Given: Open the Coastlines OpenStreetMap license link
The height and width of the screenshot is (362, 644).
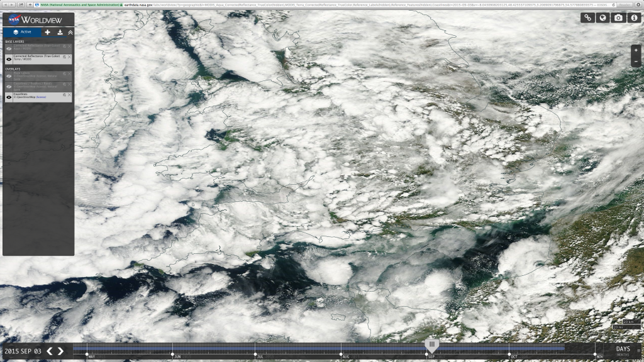Looking at the screenshot, I should [41, 97].
